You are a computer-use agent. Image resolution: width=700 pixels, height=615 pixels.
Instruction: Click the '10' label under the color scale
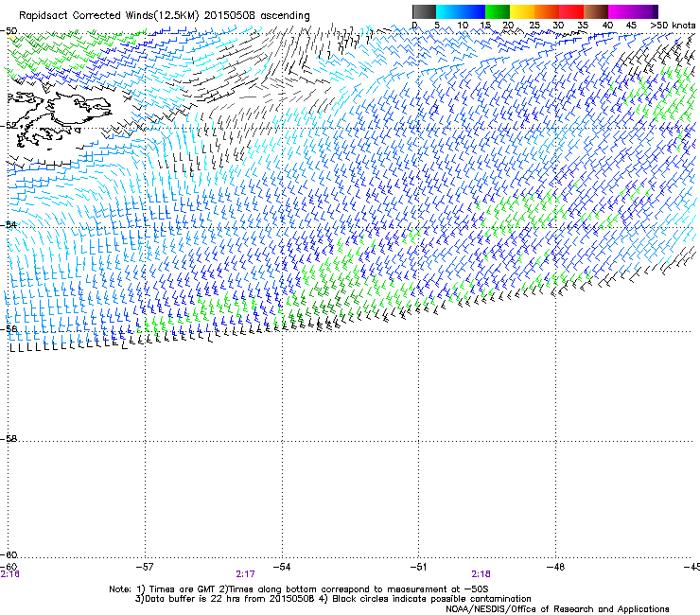tap(463, 25)
